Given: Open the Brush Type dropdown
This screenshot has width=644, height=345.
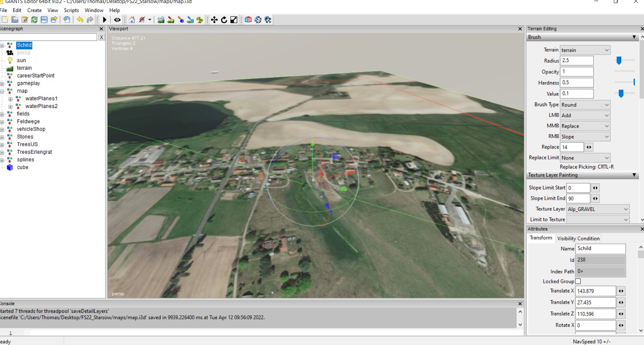Looking at the screenshot, I should pyautogui.click(x=585, y=105).
